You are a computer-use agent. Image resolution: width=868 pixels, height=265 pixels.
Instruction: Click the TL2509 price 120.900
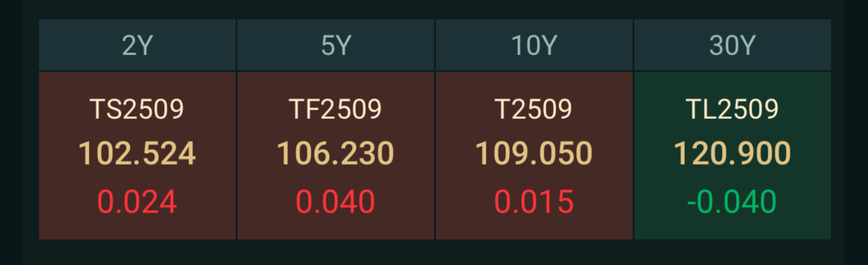733,154
